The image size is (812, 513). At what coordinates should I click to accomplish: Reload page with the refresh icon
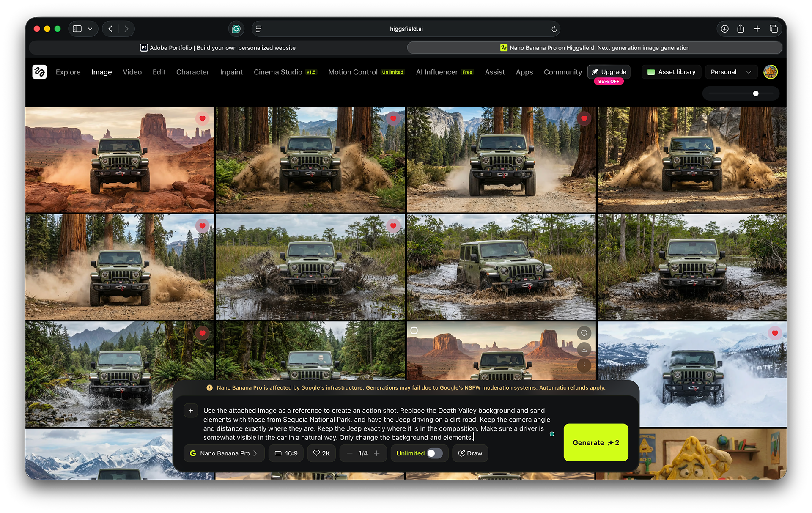point(554,29)
